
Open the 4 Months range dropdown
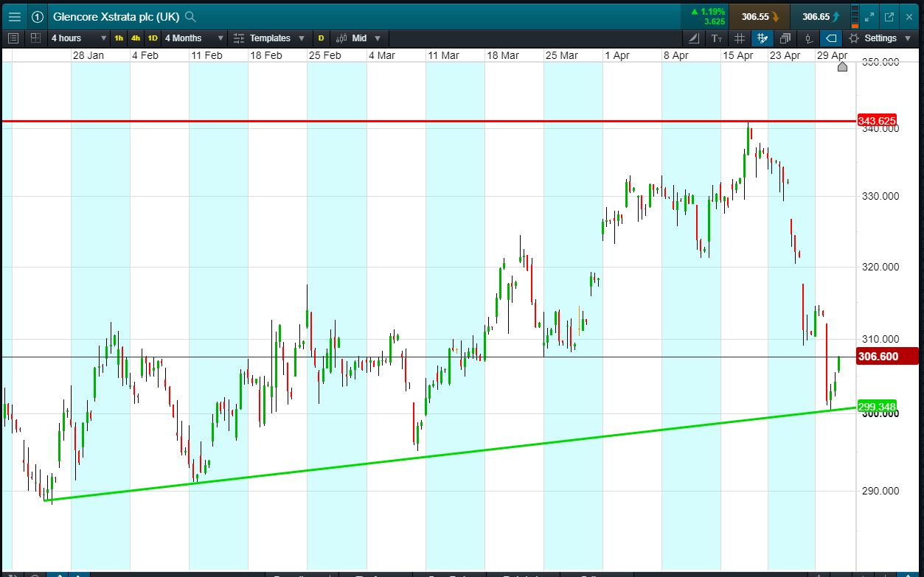195,38
